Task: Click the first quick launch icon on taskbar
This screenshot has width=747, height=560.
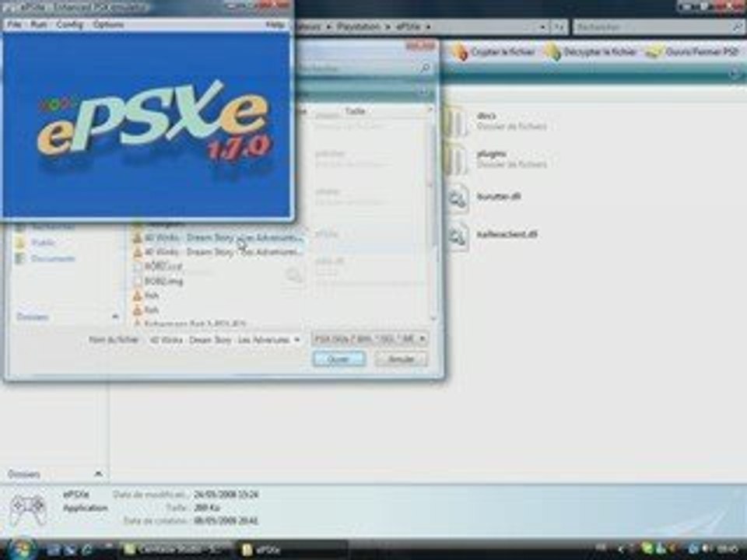Action: [53, 550]
